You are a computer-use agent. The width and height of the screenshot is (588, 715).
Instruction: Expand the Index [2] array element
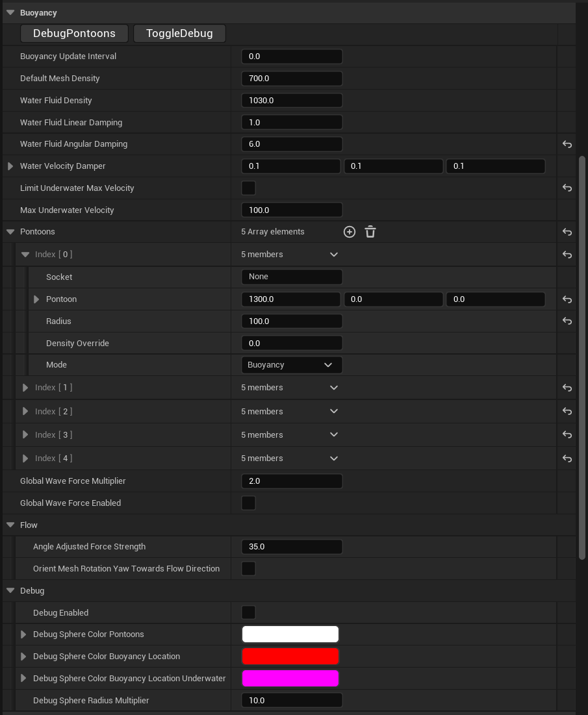coord(25,411)
